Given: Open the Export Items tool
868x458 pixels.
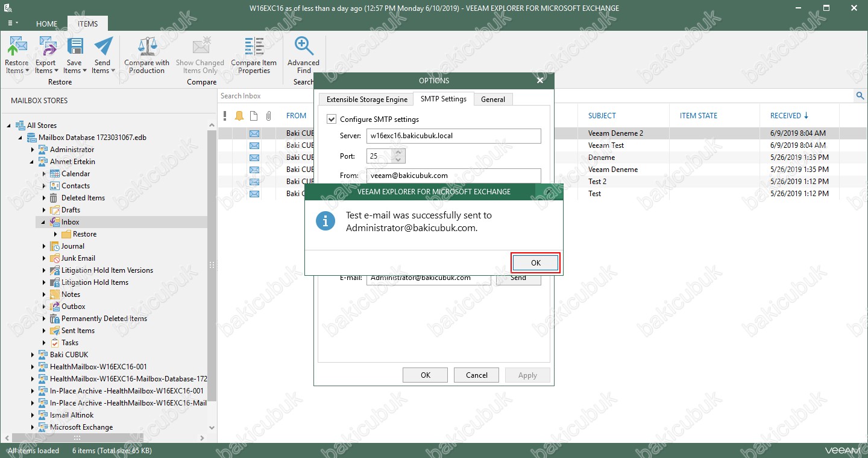Looking at the screenshot, I should tap(46, 47).
